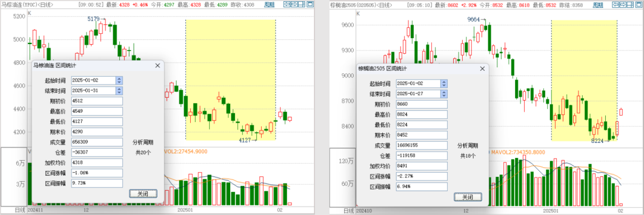The width and height of the screenshot is (644, 215).
Task: Click the window-restore icon on the 马棕油连 chart header
Action: [x=310, y=4]
